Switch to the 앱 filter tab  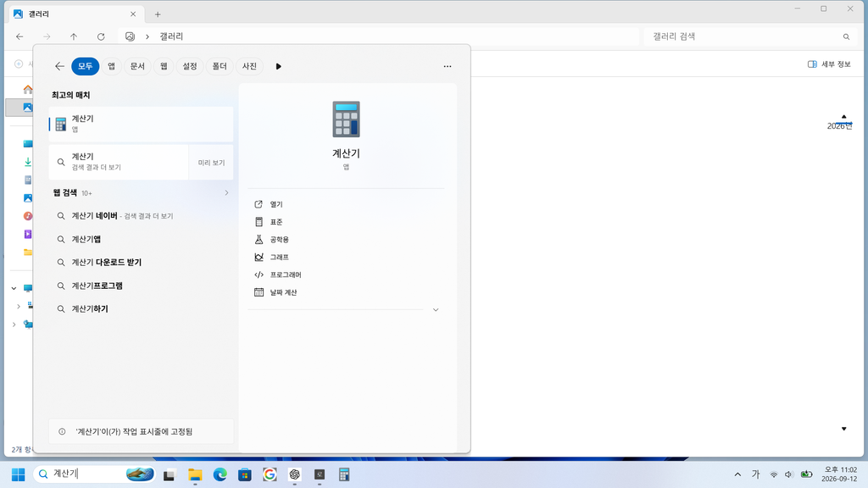tap(111, 66)
